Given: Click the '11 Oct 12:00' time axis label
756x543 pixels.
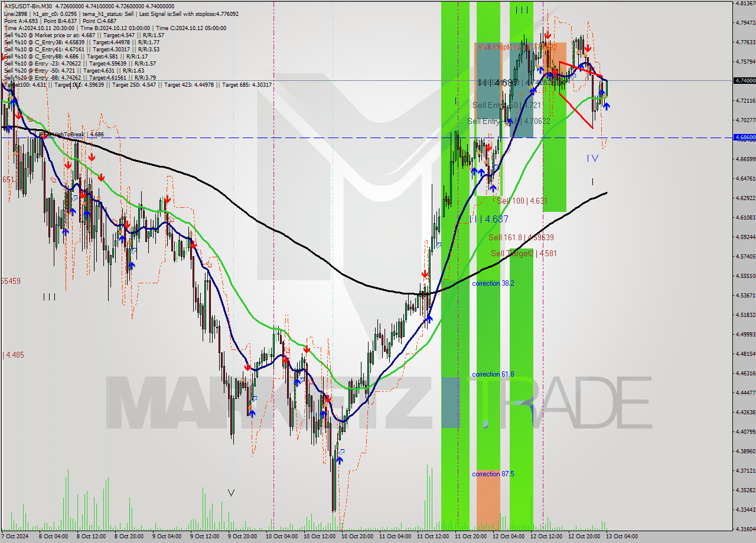Looking at the screenshot, I should tap(432, 537).
